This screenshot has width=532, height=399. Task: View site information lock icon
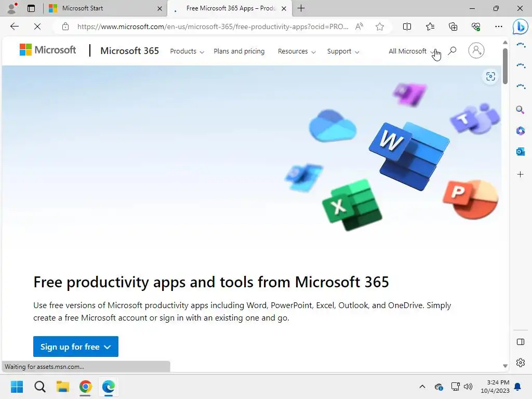(65, 26)
